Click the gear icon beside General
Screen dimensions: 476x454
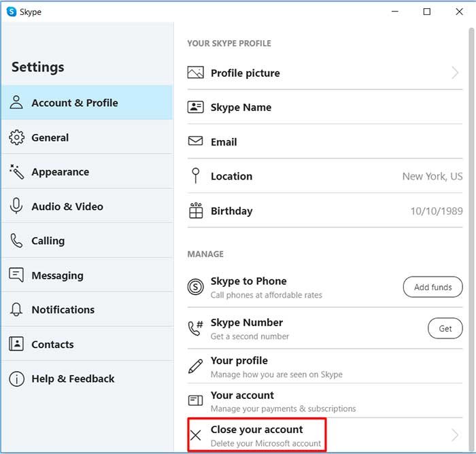(x=16, y=137)
